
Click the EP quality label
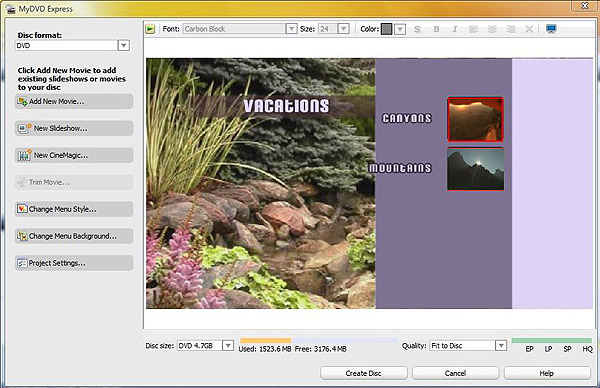click(x=530, y=349)
